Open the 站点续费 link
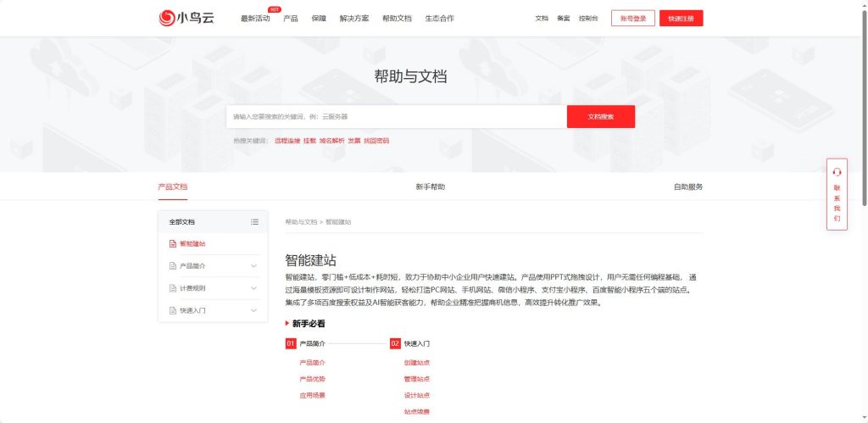Screen dimensions: 868x423 [417, 412]
